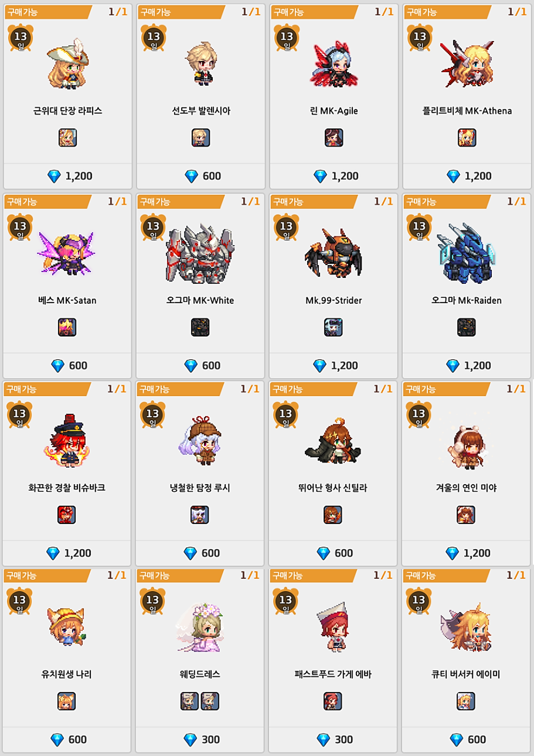Click the 13일 timer badge on 화끈한 경찰 비슈바크

[x=20, y=415]
